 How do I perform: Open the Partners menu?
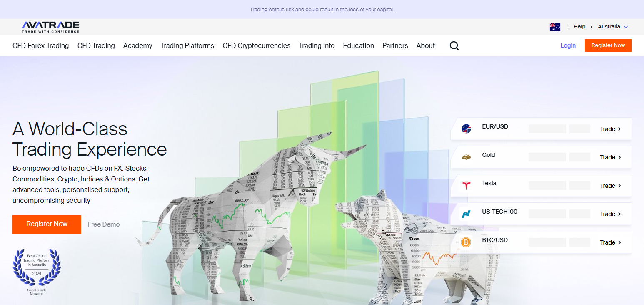tap(395, 46)
